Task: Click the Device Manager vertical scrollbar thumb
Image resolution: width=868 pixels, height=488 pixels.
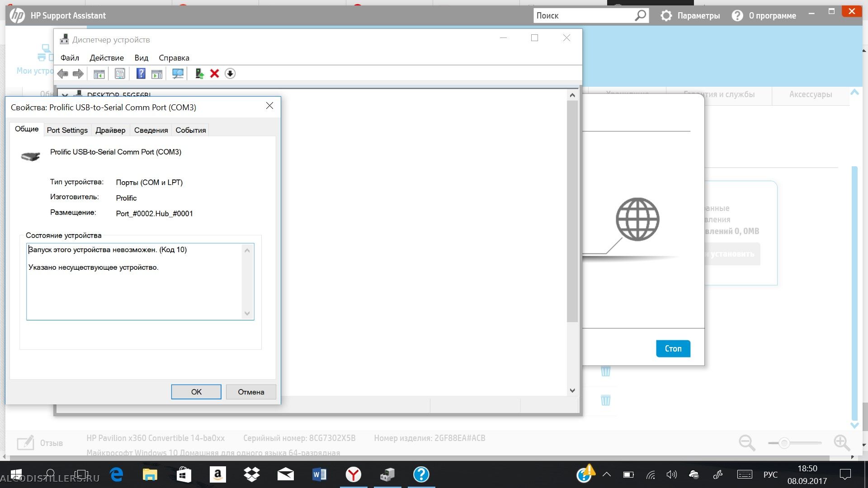Action: point(572,211)
